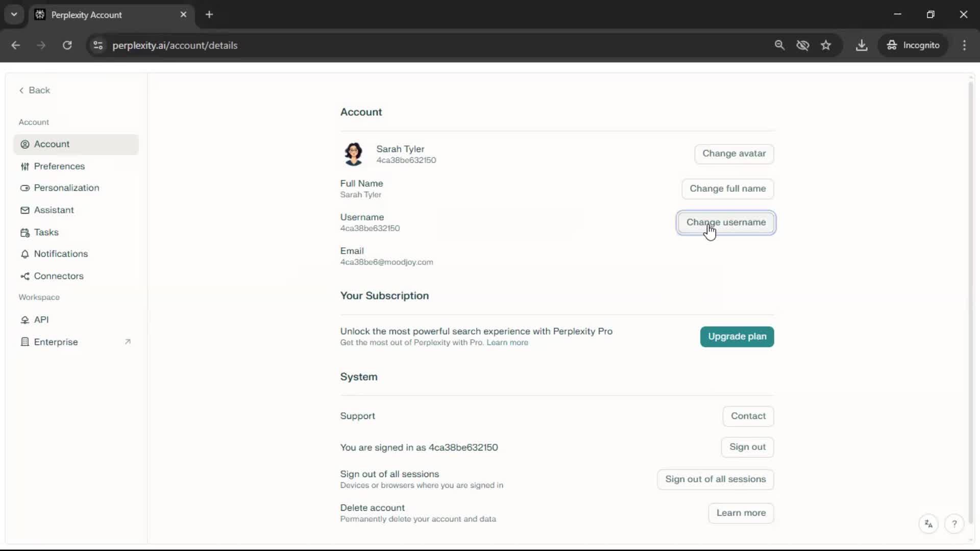
Task: Click Sarah Tyler's avatar picture
Action: [x=353, y=154]
